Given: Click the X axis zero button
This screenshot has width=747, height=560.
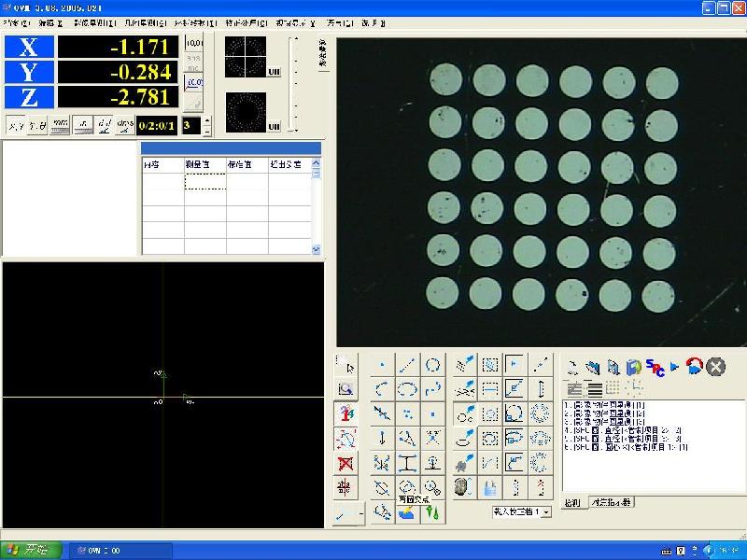Looking at the screenshot, I should (28, 48).
